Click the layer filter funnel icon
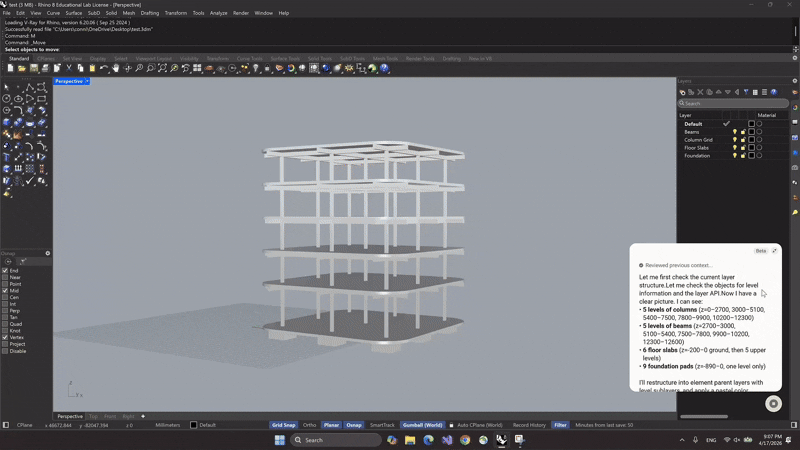The height and width of the screenshot is (450, 800). (746, 92)
